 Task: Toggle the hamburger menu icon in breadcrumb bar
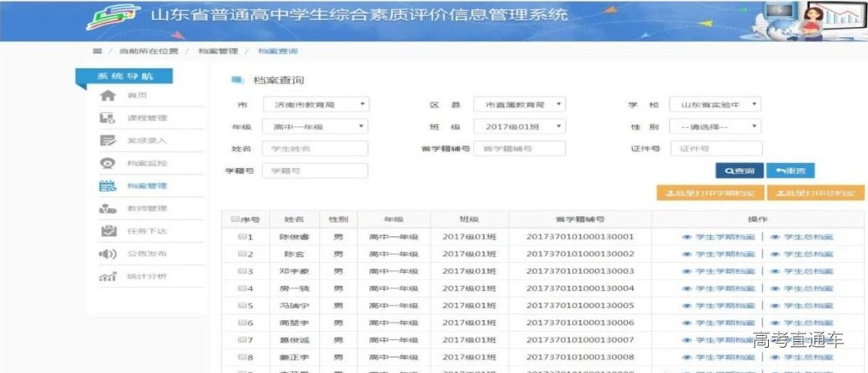(97, 51)
